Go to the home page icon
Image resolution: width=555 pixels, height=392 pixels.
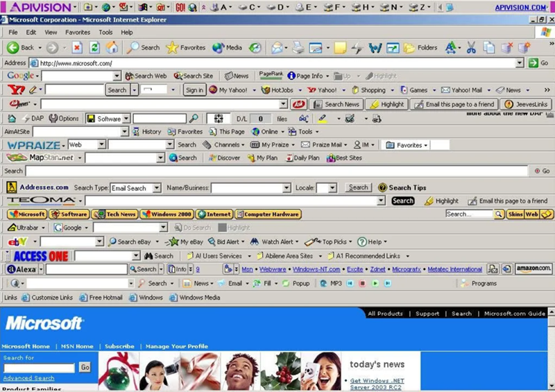pos(112,47)
